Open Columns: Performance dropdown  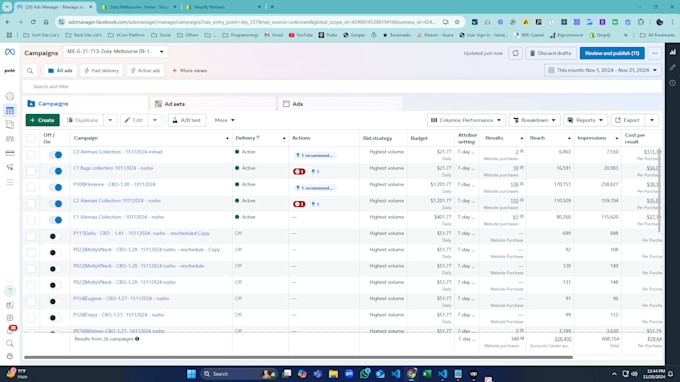pyautogui.click(x=466, y=120)
